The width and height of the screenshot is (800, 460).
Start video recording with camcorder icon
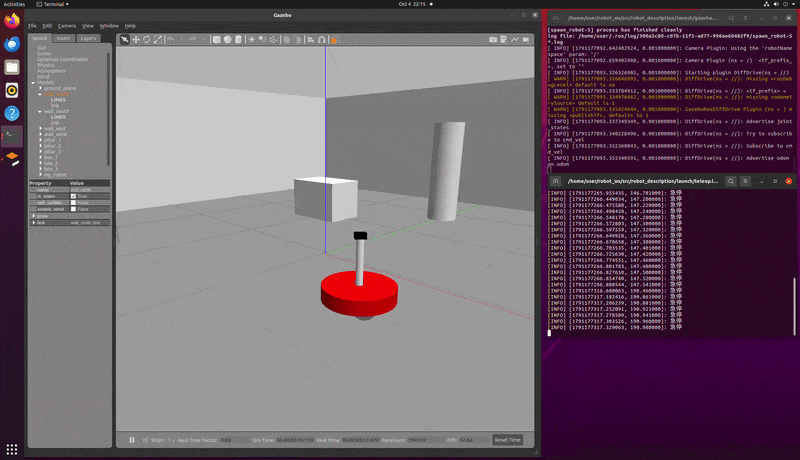click(x=526, y=39)
